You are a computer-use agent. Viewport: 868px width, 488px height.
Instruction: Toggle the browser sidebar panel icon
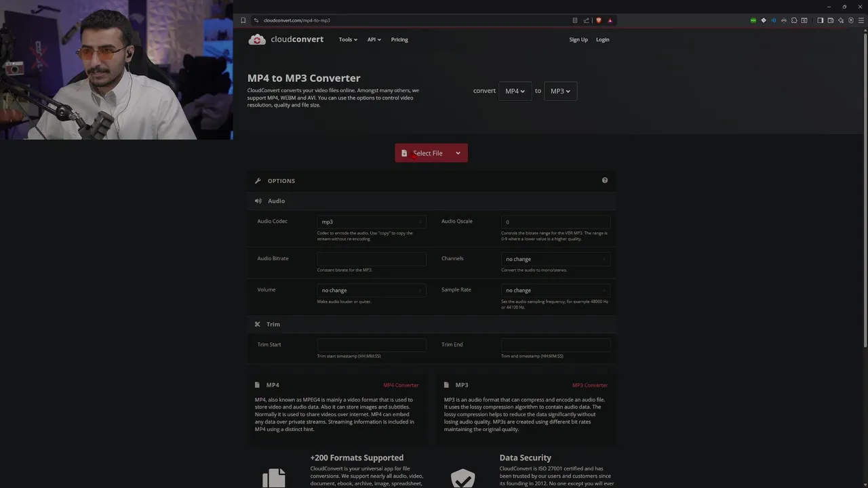[x=821, y=20]
